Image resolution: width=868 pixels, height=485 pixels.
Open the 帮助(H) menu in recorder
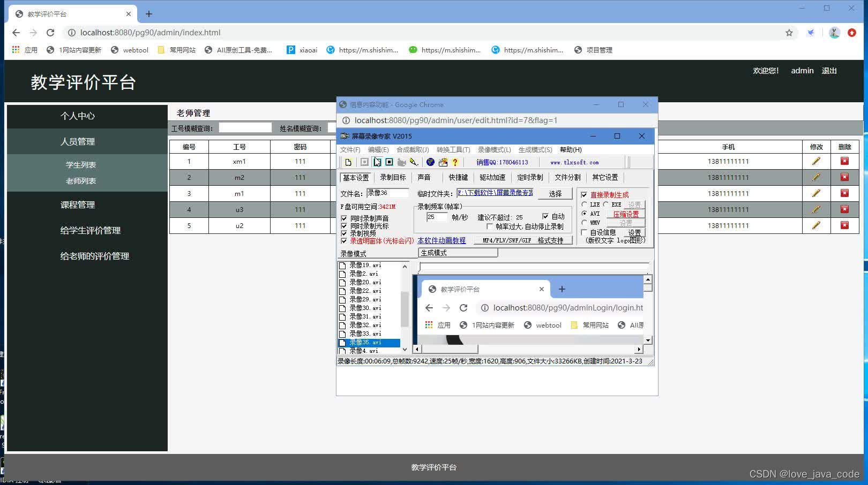point(571,150)
